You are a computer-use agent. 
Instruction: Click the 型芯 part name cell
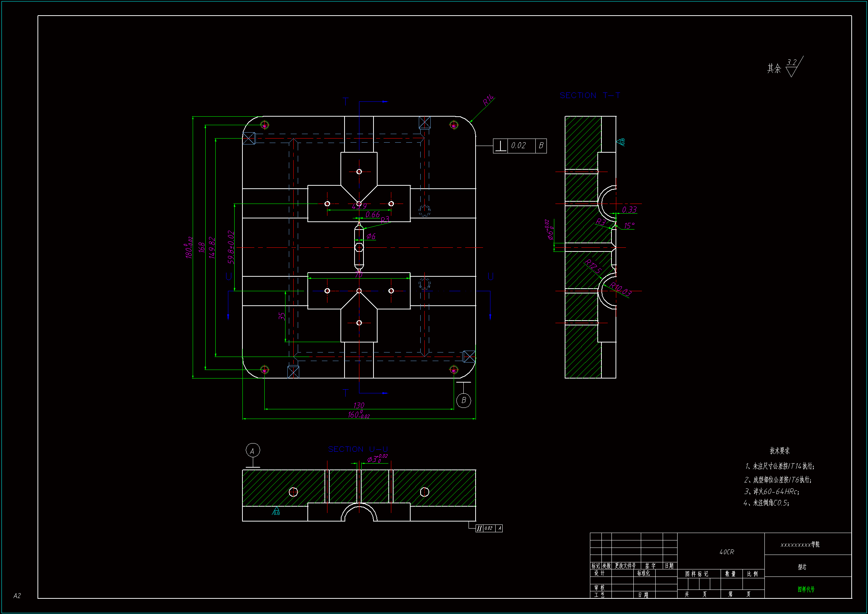pos(802,567)
